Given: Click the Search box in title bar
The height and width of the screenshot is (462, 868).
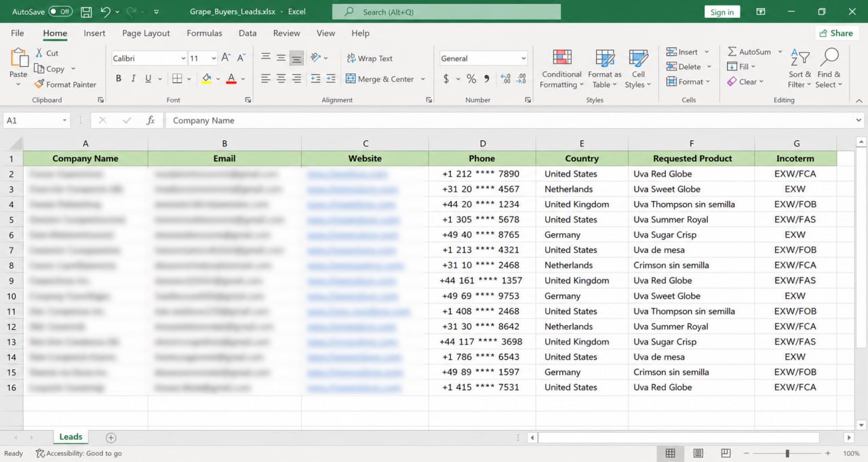Looking at the screenshot, I should pos(446,12).
